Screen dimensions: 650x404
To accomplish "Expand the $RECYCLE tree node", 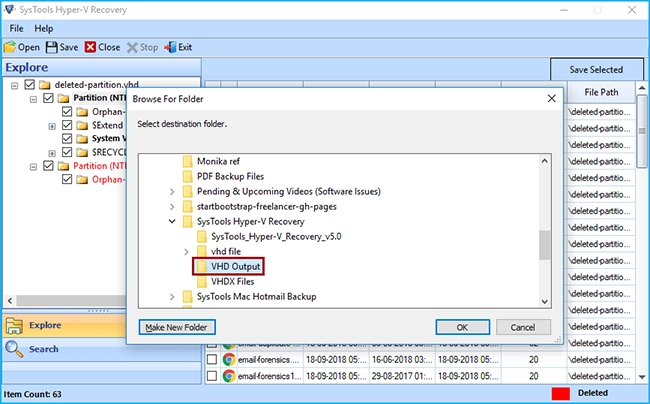I will coord(52,153).
